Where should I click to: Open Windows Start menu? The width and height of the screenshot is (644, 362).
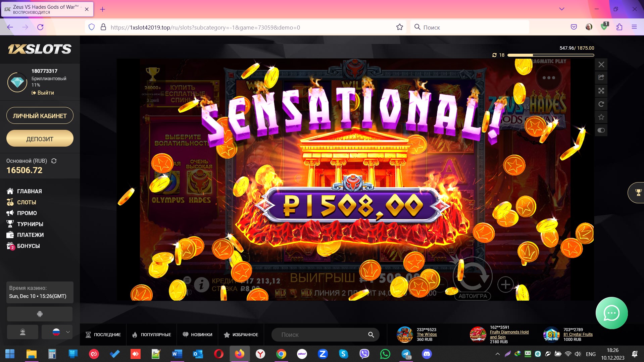pyautogui.click(x=10, y=354)
